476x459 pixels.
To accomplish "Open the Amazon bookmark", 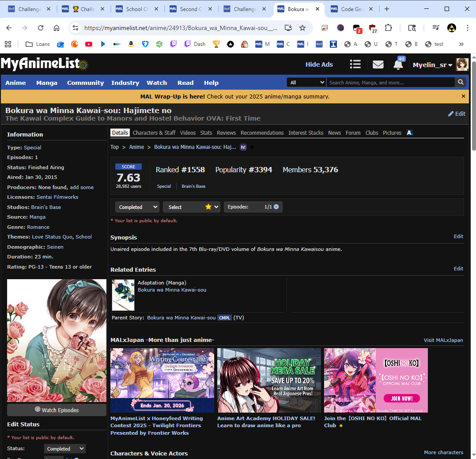I will click(x=131, y=44).
